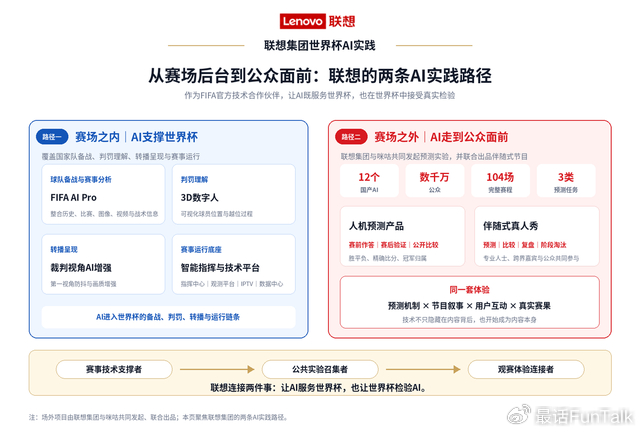Click the red tag 预测 under 伴随式真人秀
This screenshot has height=432, width=640.
[489, 245]
